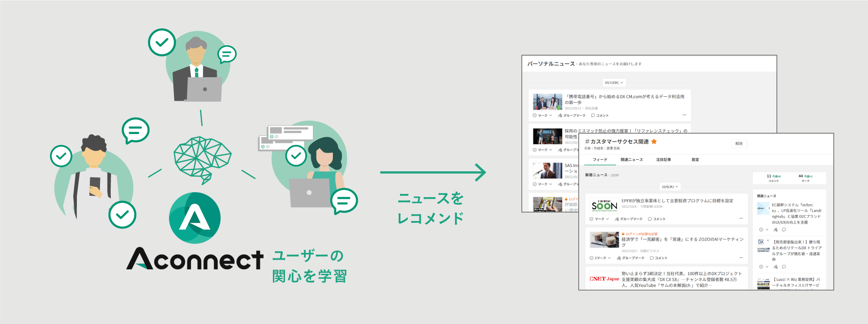Open the 経済学で「一見顧客」を「常連」にする article title
Image resolution: width=868 pixels, height=324 pixels.
click(x=682, y=242)
